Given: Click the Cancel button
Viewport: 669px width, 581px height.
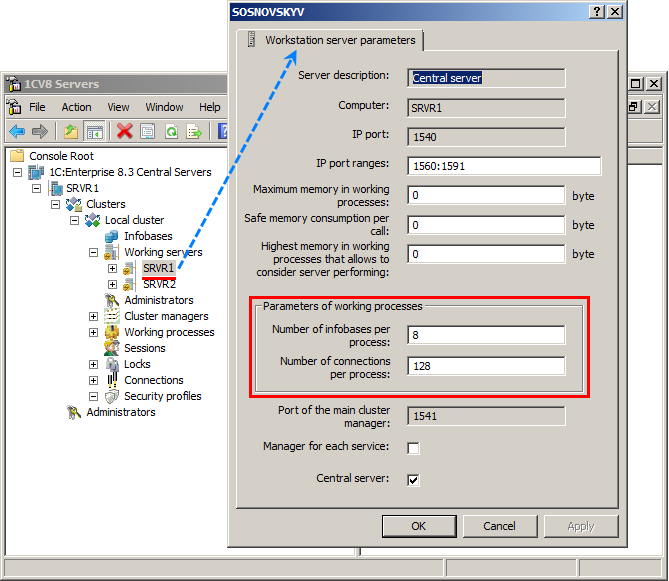Looking at the screenshot, I should point(500,526).
